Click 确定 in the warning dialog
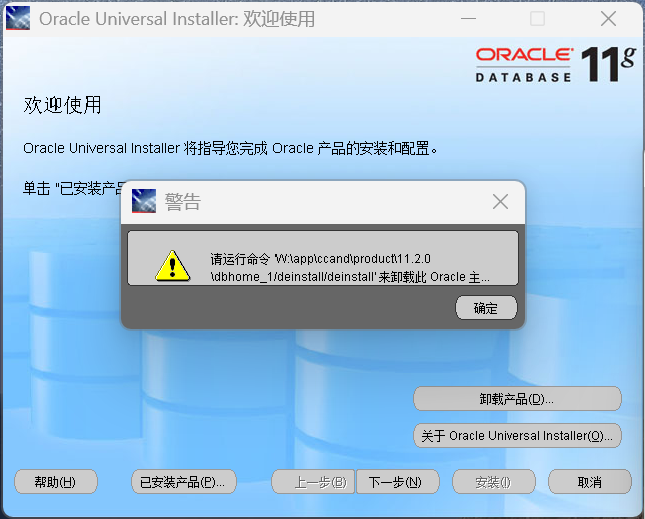645x519 pixels. [x=486, y=307]
